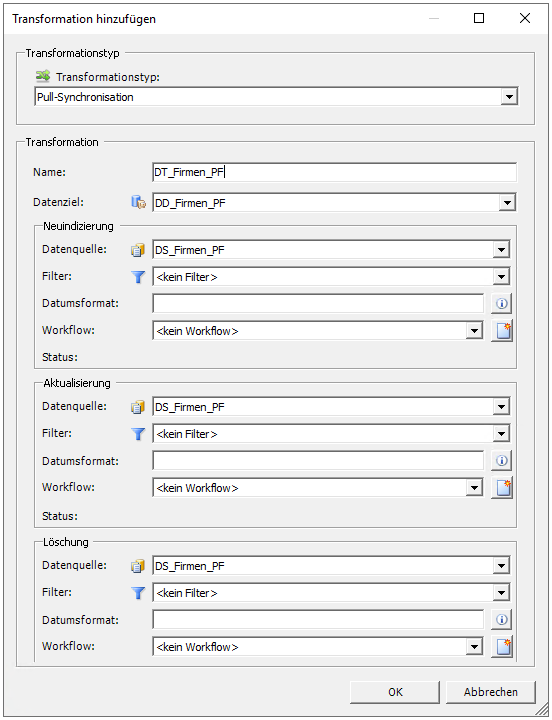Click the Datenquelle icon under Aktualisierung

click(x=138, y=407)
